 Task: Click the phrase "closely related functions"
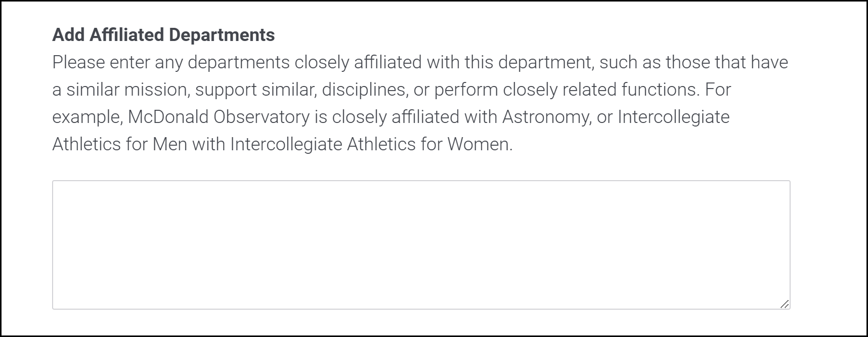click(x=600, y=90)
